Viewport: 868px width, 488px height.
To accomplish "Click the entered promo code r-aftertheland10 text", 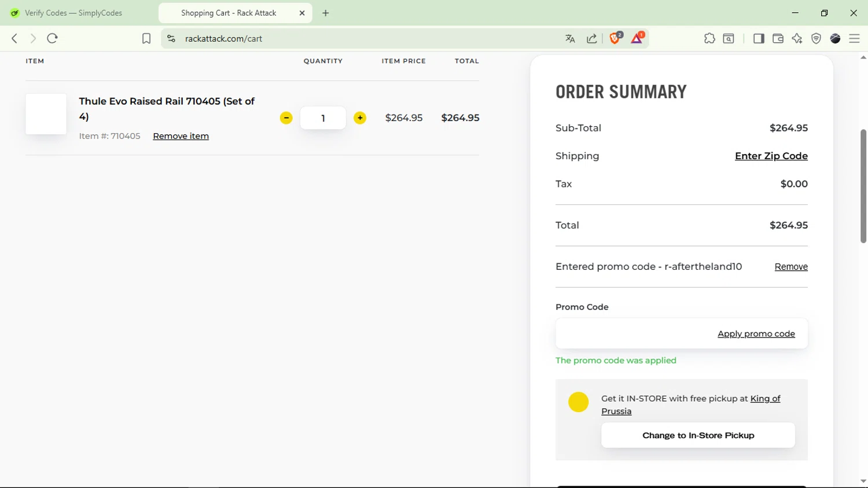I will [703, 267].
